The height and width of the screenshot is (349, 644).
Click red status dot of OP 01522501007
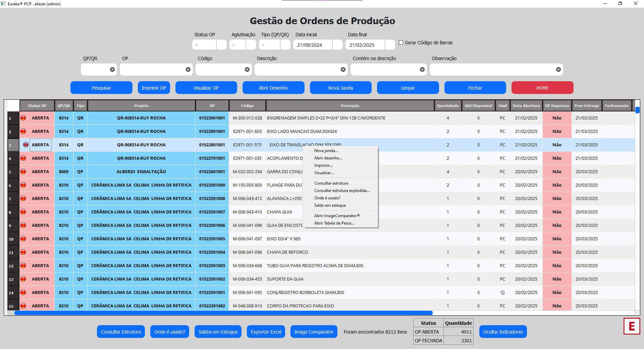coord(23,212)
